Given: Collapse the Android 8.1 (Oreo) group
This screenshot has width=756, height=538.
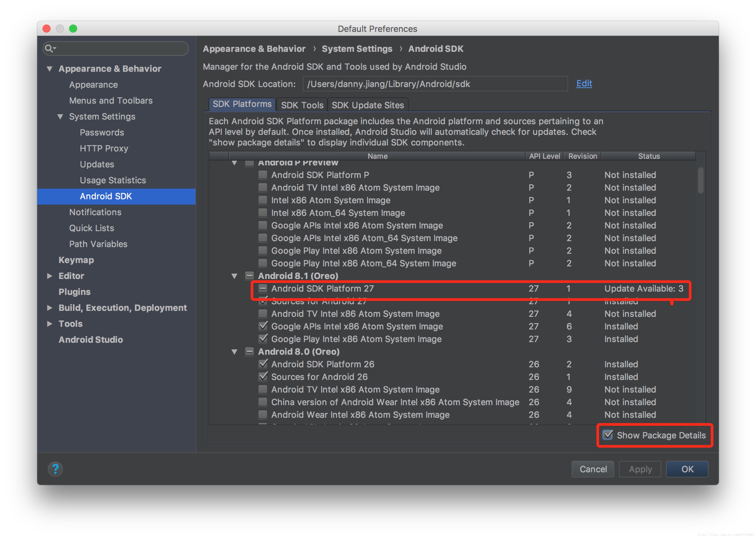Looking at the screenshot, I should [234, 276].
